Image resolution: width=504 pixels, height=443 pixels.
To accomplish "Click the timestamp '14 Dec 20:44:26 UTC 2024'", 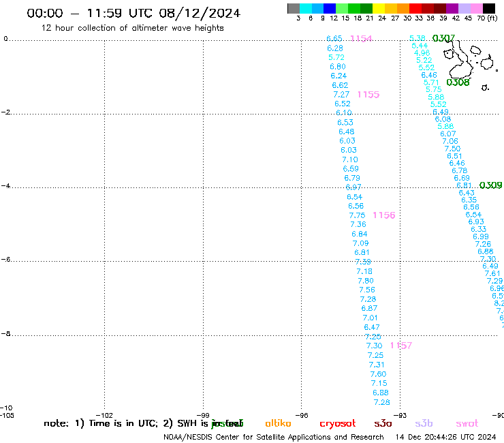I will [445, 437].
